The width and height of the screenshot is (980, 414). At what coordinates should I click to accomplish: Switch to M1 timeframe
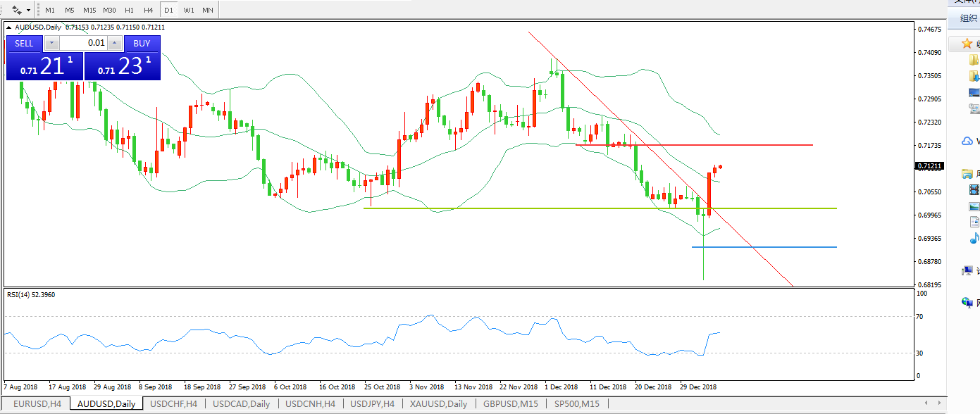(x=50, y=11)
